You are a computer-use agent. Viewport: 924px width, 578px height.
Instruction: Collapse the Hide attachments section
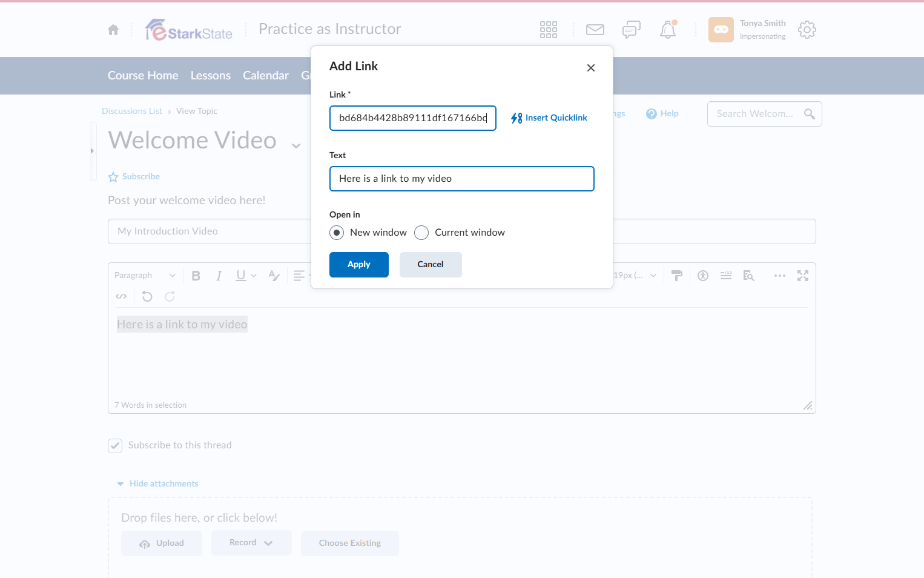157,483
